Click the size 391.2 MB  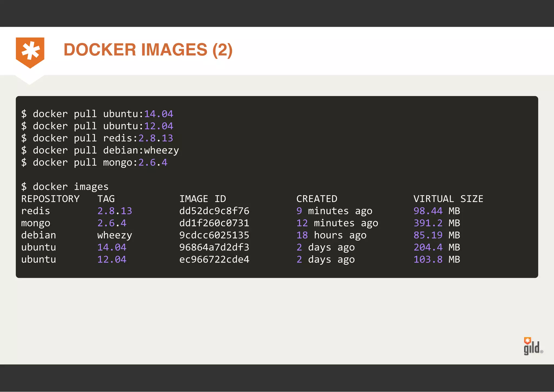coord(437,223)
